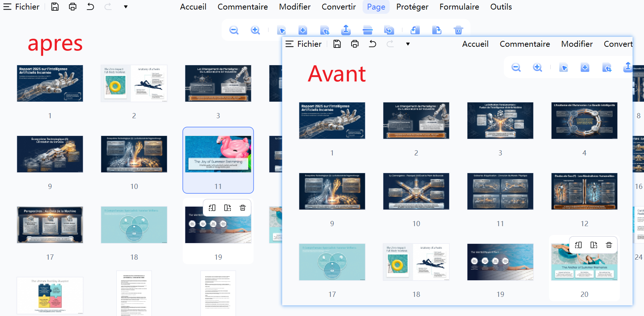Select page 18 thumbnail in apres window
Image resolution: width=644 pixels, height=316 pixels.
pos(134,225)
